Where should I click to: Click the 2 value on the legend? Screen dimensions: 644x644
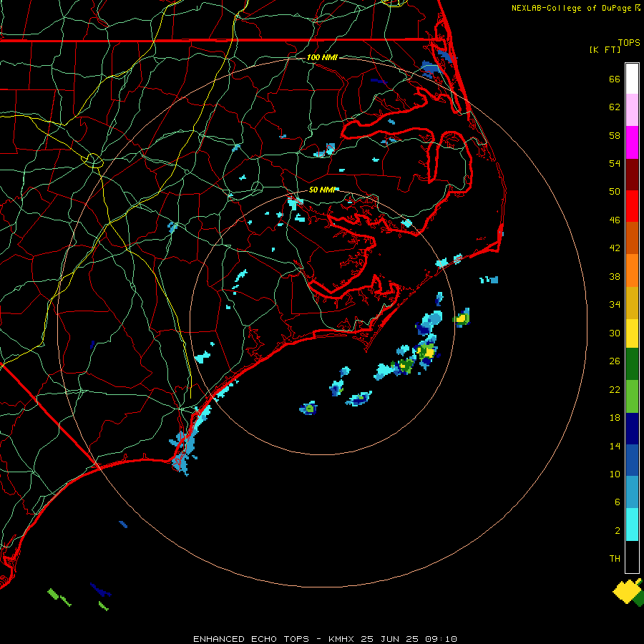[x=618, y=531]
